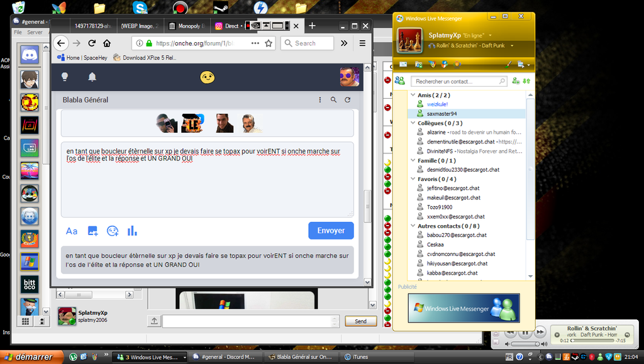Open the Messenger show menu dropdown
Image resolution: width=644 pixels, height=364 pixels.
(524, 64)
